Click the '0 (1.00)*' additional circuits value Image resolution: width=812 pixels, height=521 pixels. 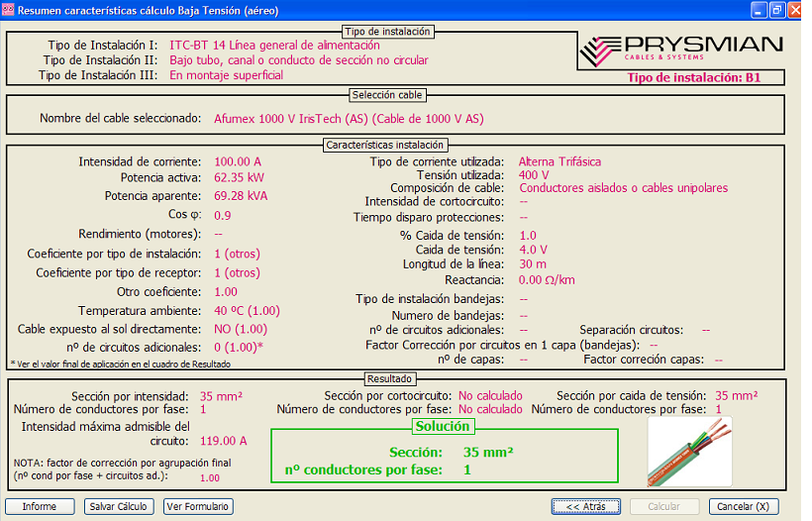[x=239, y=347]
